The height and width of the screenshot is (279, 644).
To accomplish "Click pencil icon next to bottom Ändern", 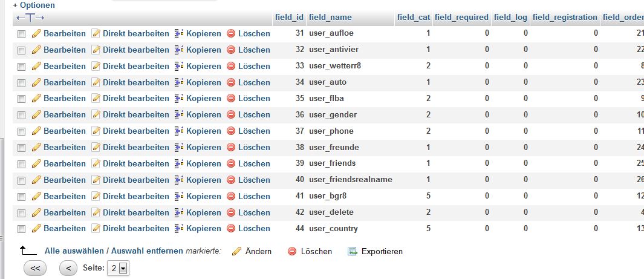I will [236, 251].
